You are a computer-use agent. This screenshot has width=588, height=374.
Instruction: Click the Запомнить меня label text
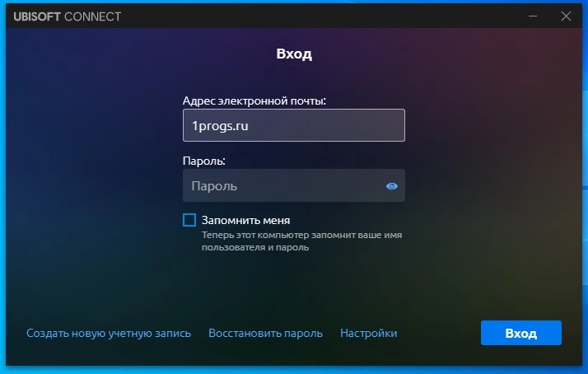click(x=245, y=220)
